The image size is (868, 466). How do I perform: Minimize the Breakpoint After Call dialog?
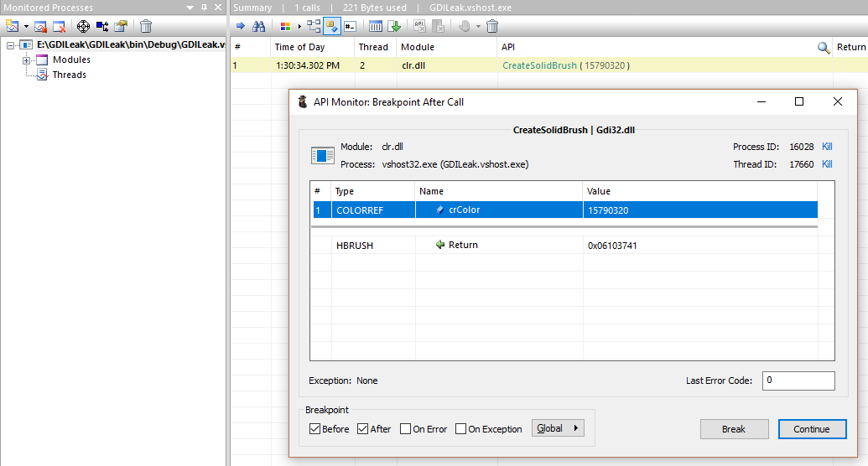pos(761,101)
